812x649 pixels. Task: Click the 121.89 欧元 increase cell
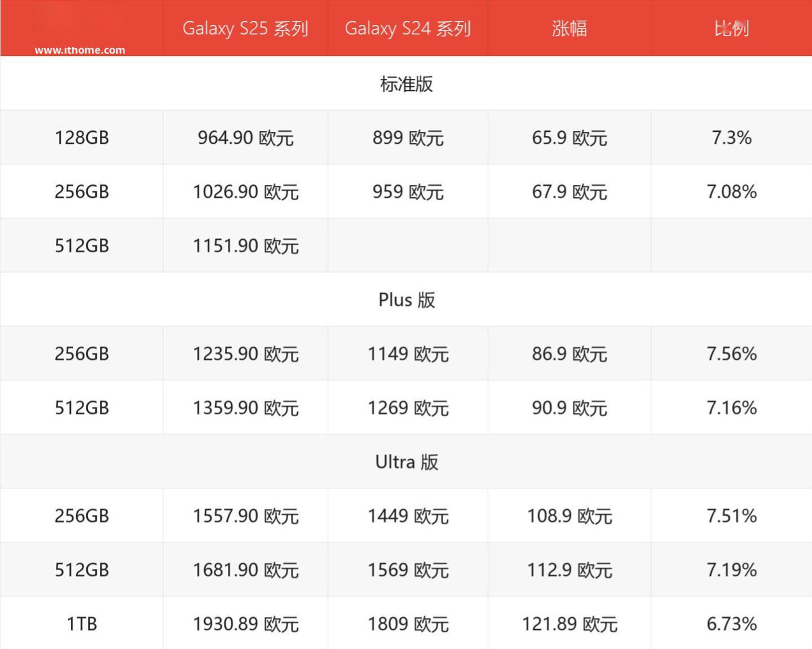coord(570,623)
